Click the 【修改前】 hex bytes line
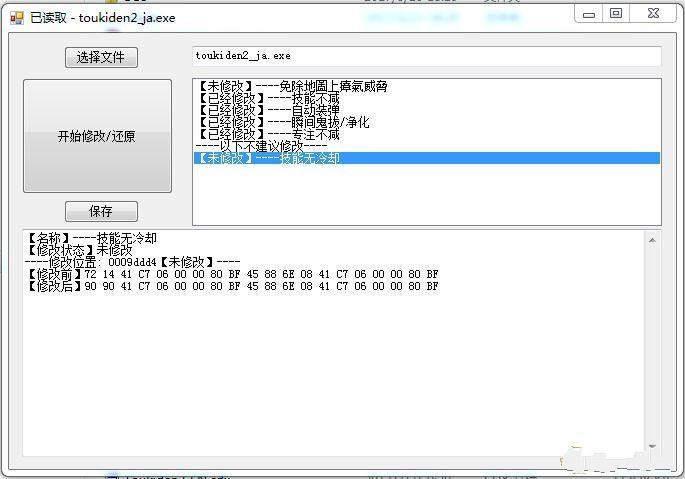The image size is (685, 479). pyautogui.click(x=232, y=274)
